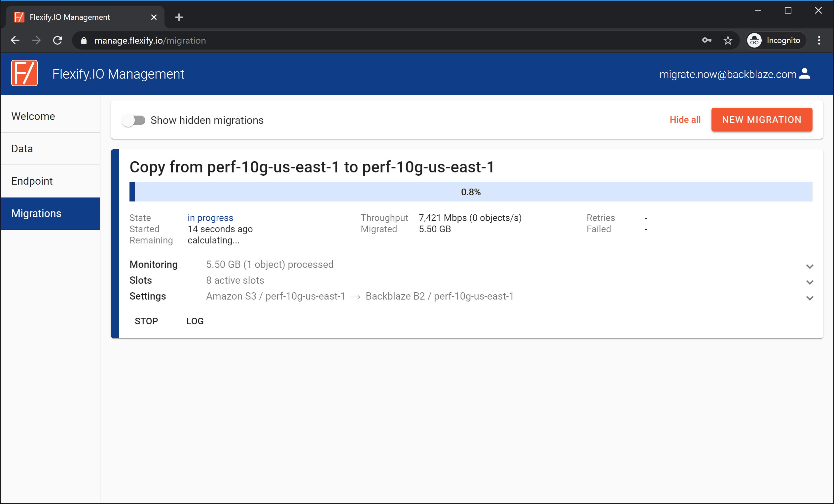Click the padlock site security icon
Image resolution: width=834 pixels, height=504 pixels.
click(84, 41)
